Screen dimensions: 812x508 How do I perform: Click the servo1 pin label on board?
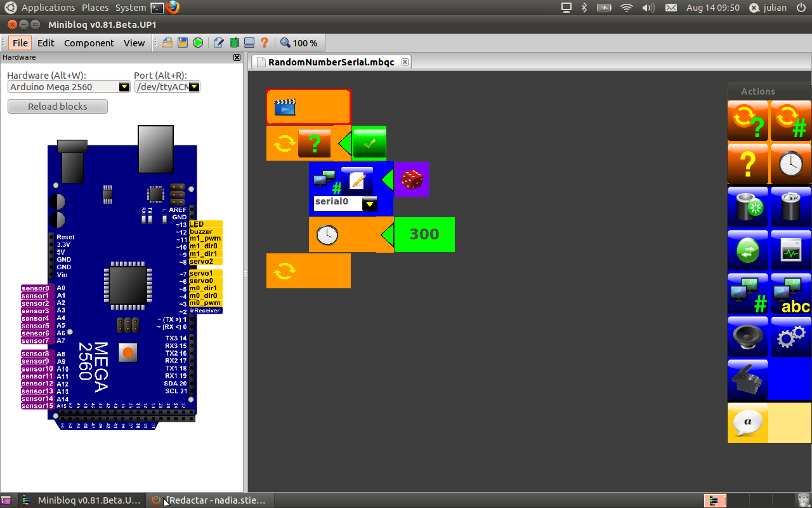coord(206,273)
